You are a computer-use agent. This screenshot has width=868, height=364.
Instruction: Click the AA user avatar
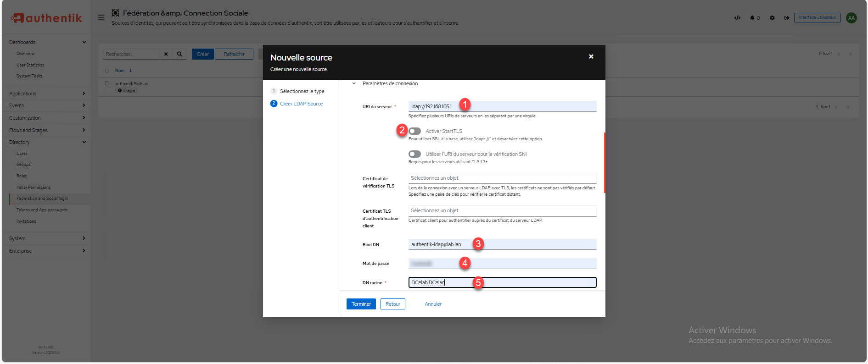point(851,18)
